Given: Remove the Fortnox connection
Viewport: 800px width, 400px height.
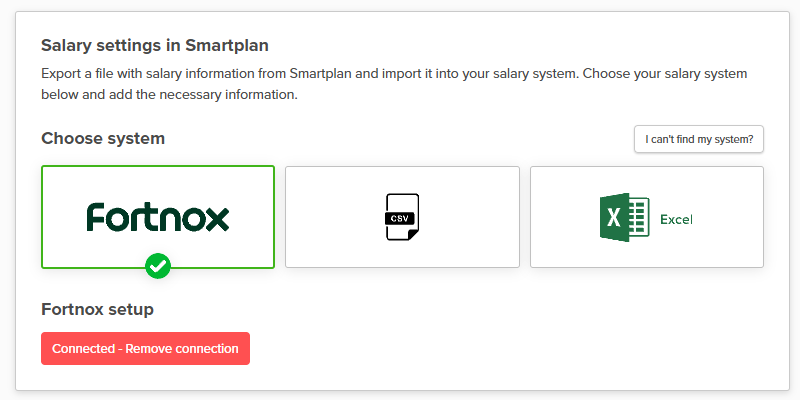Looking at the screenshot, I should coord(145,349).
